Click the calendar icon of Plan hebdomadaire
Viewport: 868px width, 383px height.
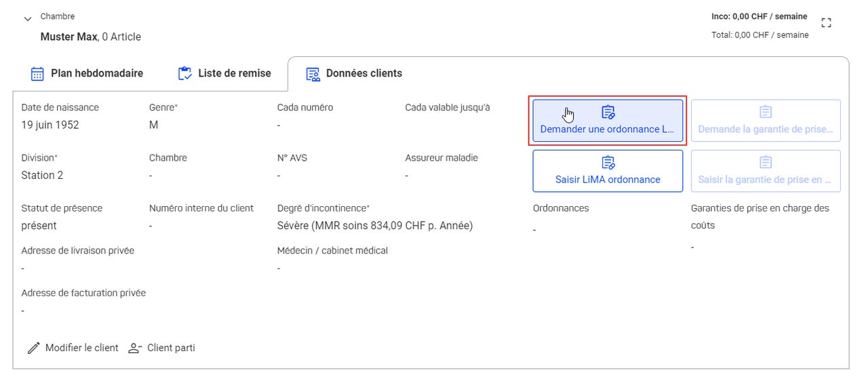pyautogui.click(x=38, y=73)
